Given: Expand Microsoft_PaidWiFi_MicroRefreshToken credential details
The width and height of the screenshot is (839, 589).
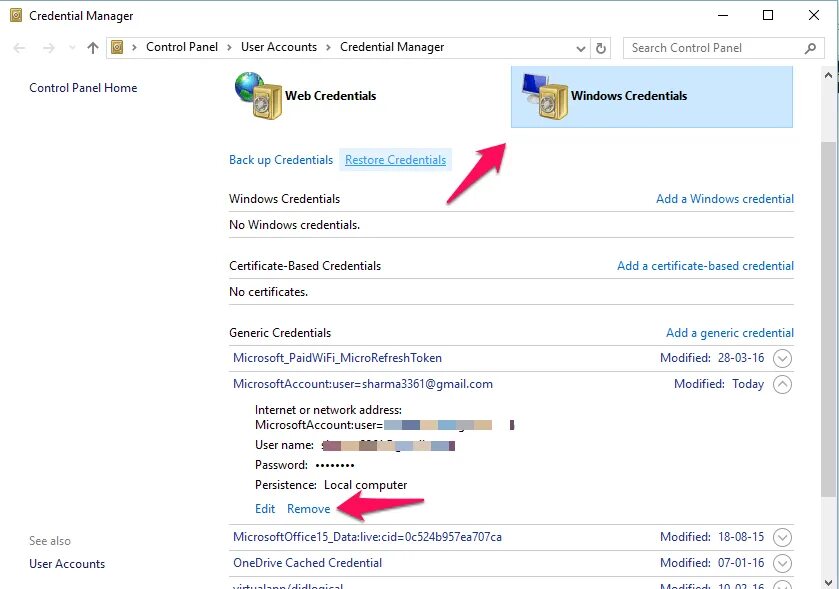Looking at the screenshot, I should [x=782, y=358].
